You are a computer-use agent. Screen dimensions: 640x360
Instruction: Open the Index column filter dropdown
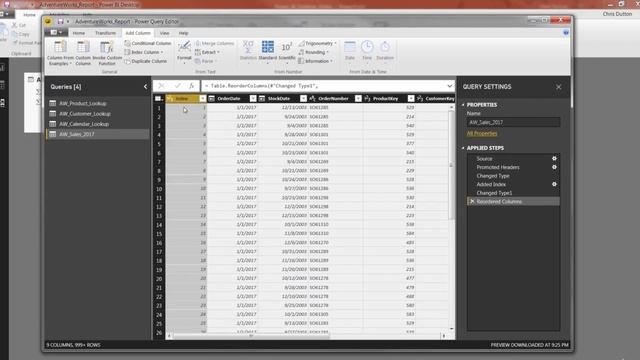pyautogui.click(x=202, y=98)
